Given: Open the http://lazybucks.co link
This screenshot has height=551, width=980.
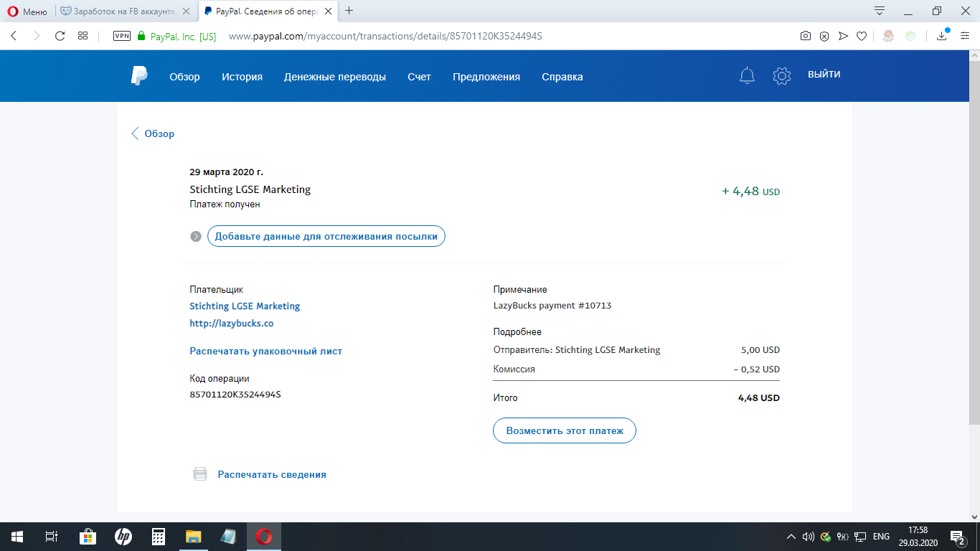Looking at the screenshot, I should pyautogui.click(x=232, y=323).
